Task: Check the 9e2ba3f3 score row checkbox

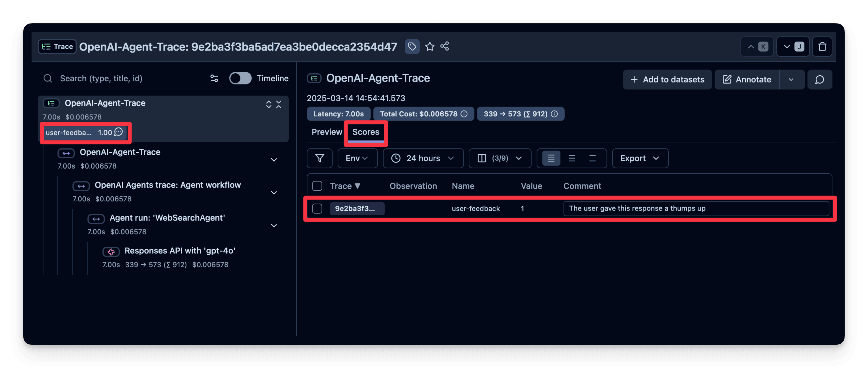Action: pos(317,209)
